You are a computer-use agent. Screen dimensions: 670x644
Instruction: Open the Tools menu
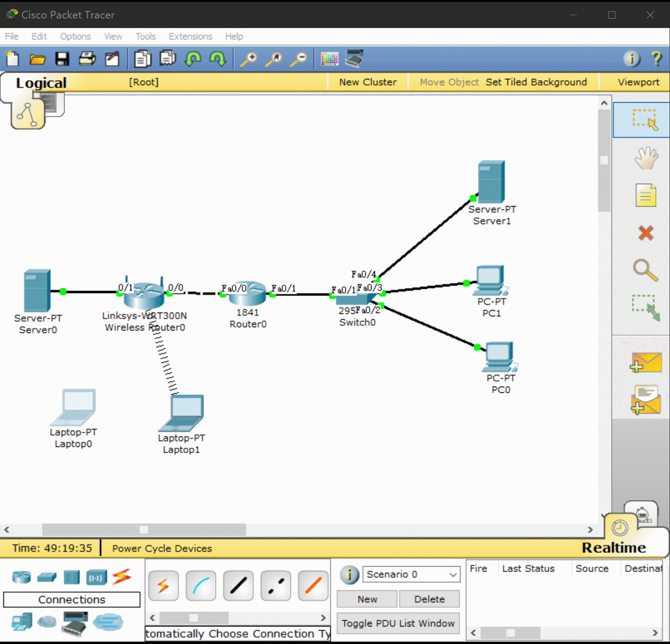point(145,36)
